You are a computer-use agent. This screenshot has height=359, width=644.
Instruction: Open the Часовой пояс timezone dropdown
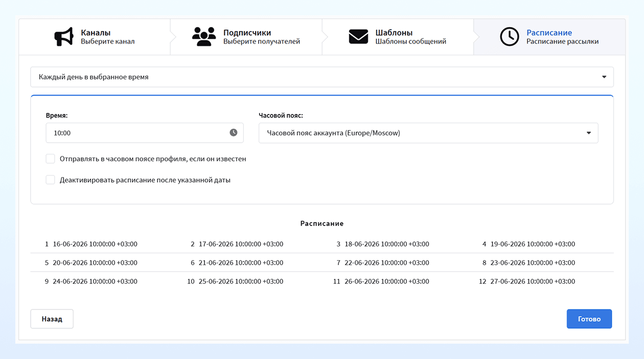428,133
